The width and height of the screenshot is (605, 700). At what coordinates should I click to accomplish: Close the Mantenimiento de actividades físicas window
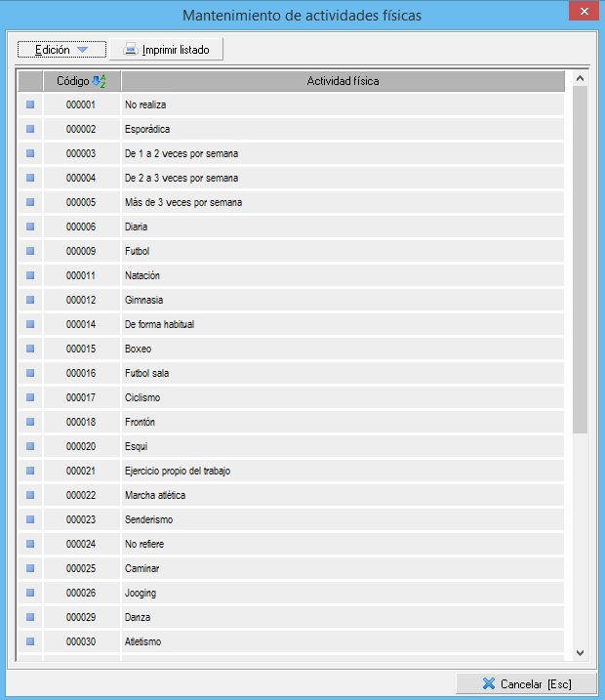coord(583,12)
